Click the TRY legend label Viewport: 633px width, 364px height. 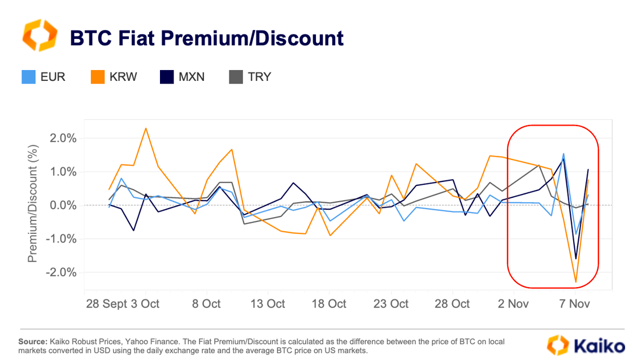pos(259,77)
